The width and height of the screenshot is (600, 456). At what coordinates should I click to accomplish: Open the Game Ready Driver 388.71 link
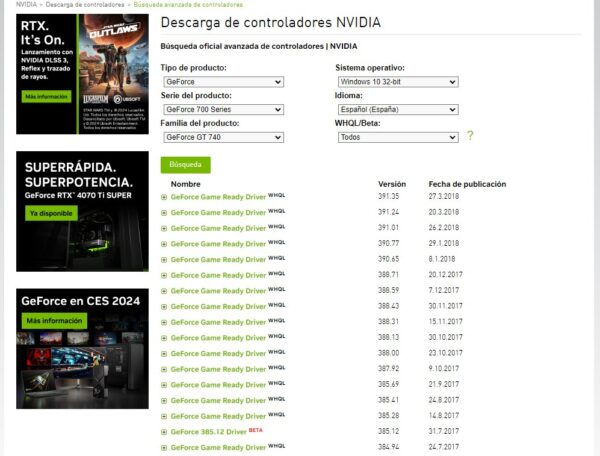(218, 275)
